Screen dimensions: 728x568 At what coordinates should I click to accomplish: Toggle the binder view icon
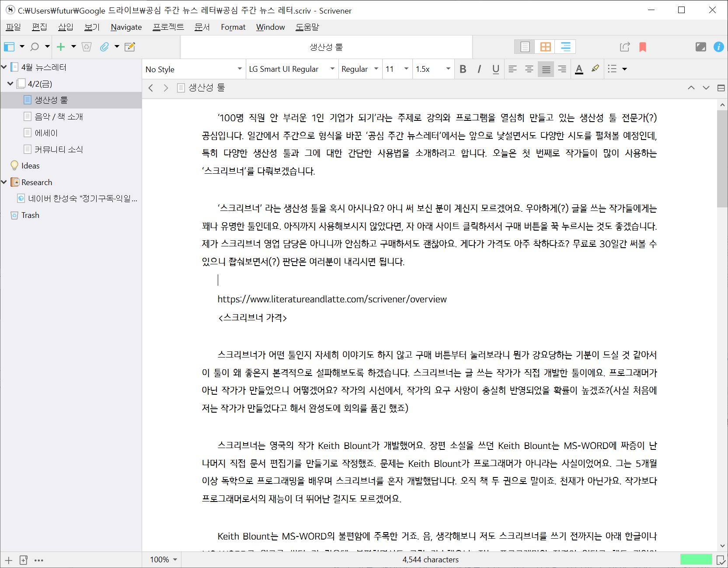(9, 47)
